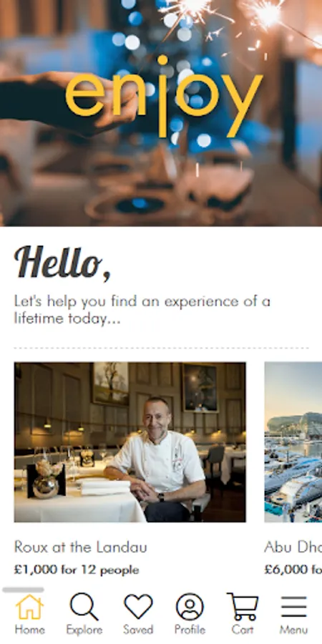322x644 pixels.
Task: Click £1,000 for 12 people price
Action: pos(77,570)
